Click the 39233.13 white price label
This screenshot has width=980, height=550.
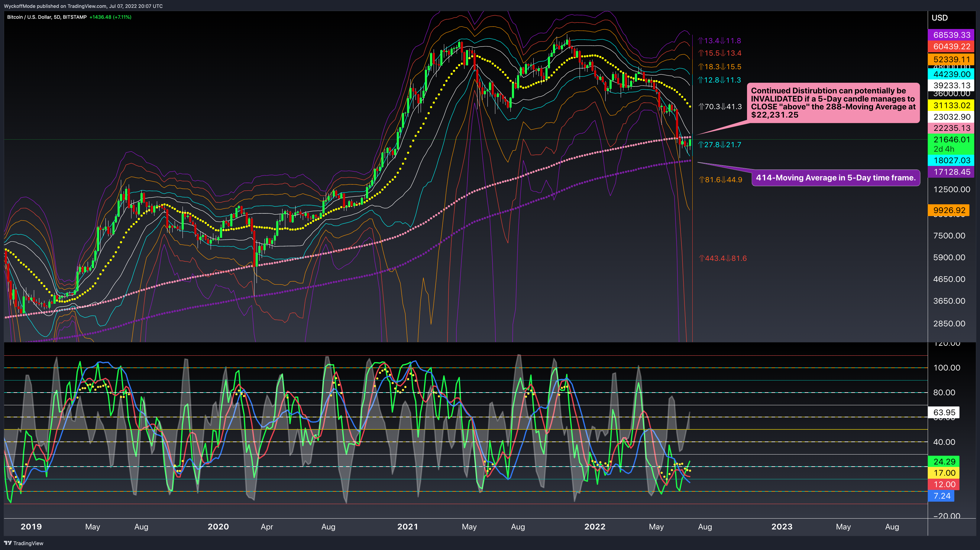[x=951, y=85]
